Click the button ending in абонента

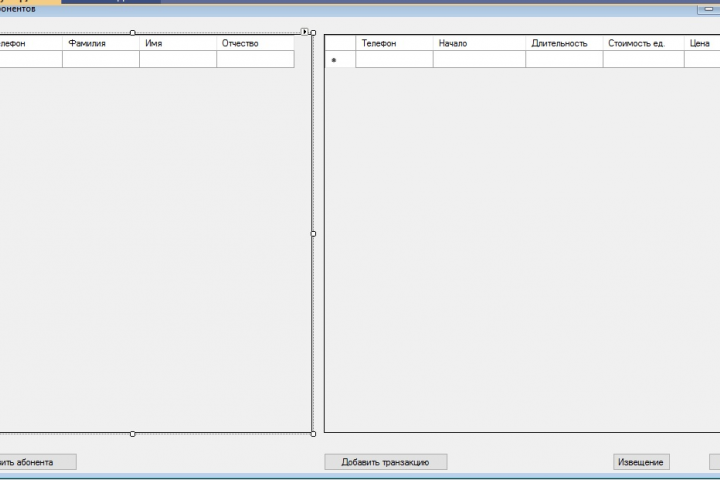click(38, 462)
